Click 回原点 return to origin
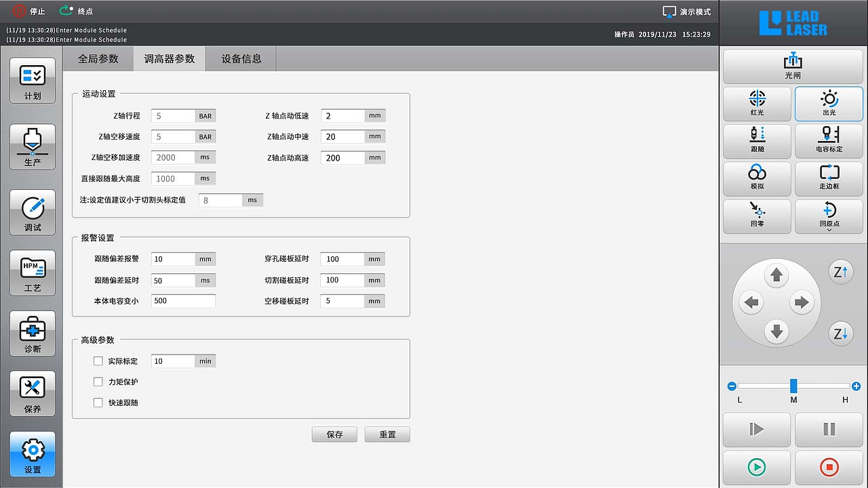This screenshot has height=488, width=868. pos(829,216)
